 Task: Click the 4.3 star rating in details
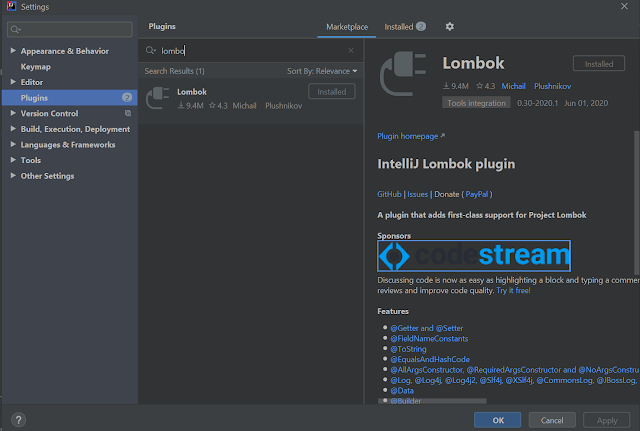click(486, 86)
